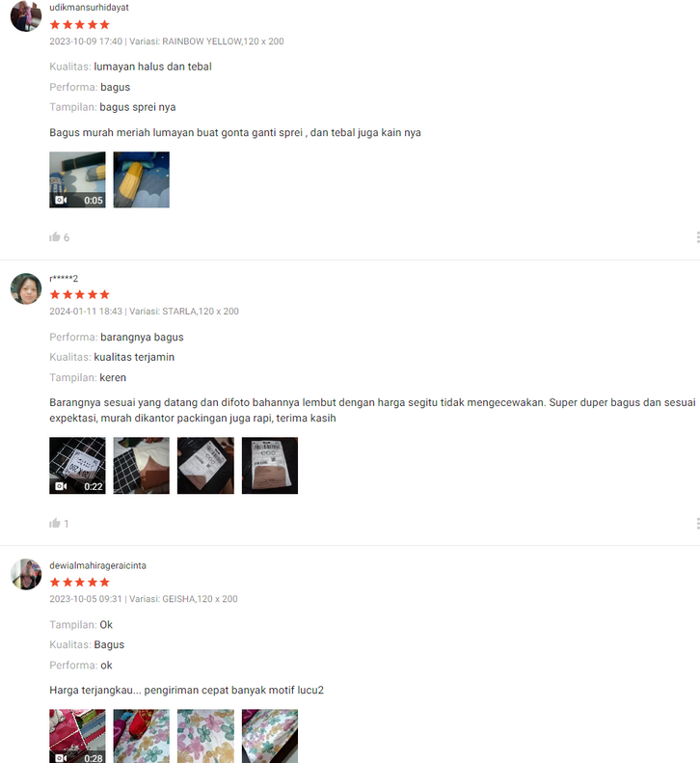Open the black grid sheet photo thumbnail
700x763 pixels.
(x=142, y=466)
